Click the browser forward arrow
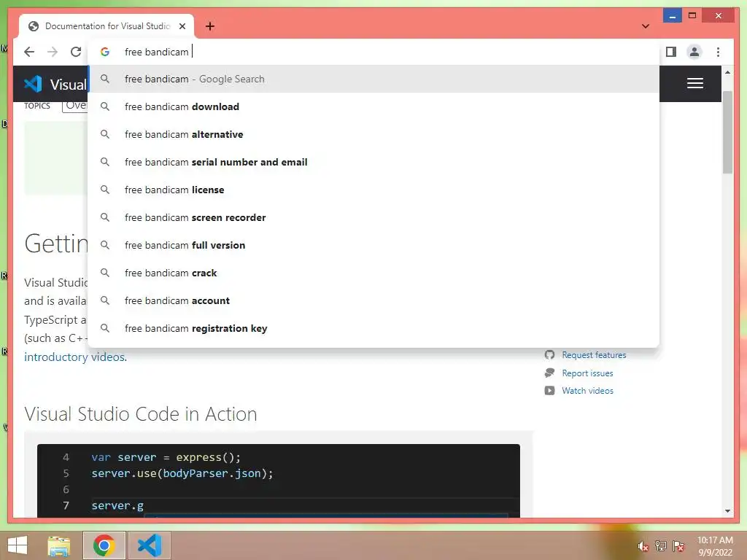This screenshot has height=560, width=747. [x=53, y=52]
